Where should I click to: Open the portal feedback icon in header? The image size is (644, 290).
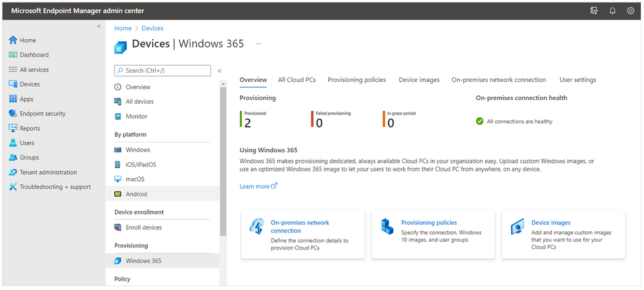point(594,11)
